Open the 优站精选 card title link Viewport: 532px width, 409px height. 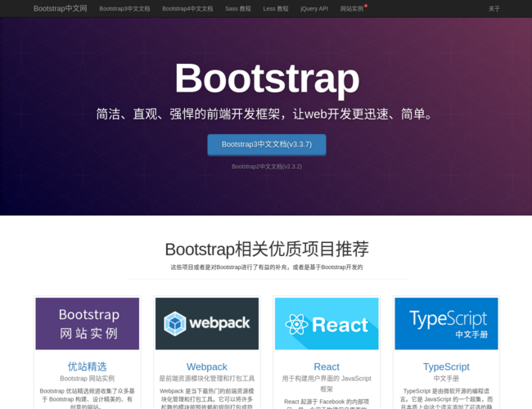[88, 366]
